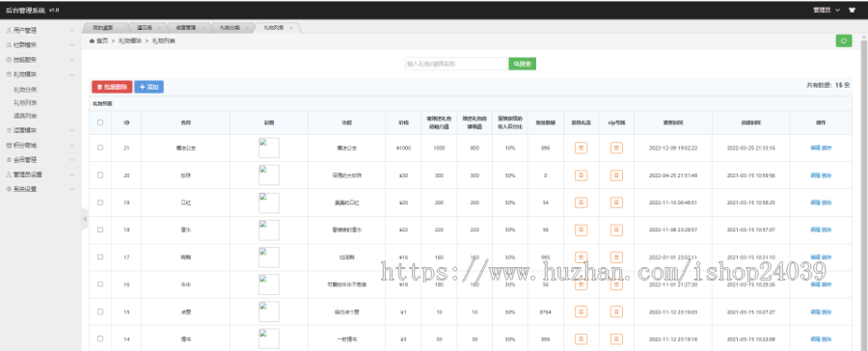The image size is (868, 351).
Task: Close the 礼物分类 tab with its X
Action: 247,27
